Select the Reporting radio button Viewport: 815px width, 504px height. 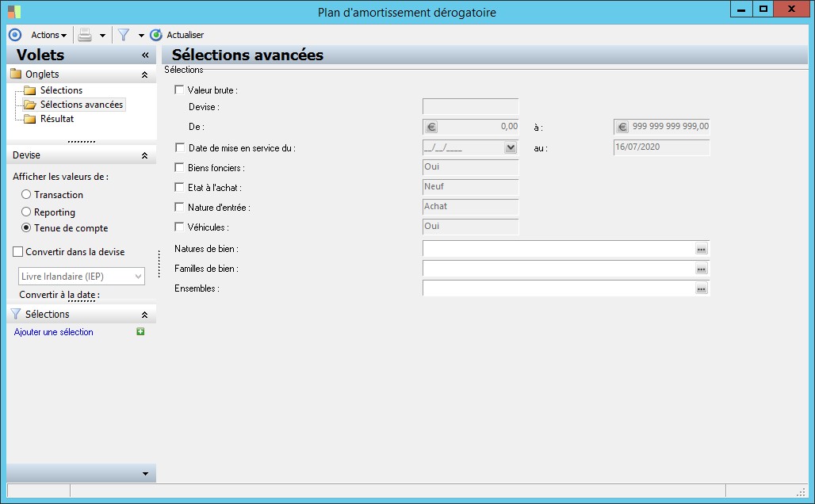tap(26, 212)
